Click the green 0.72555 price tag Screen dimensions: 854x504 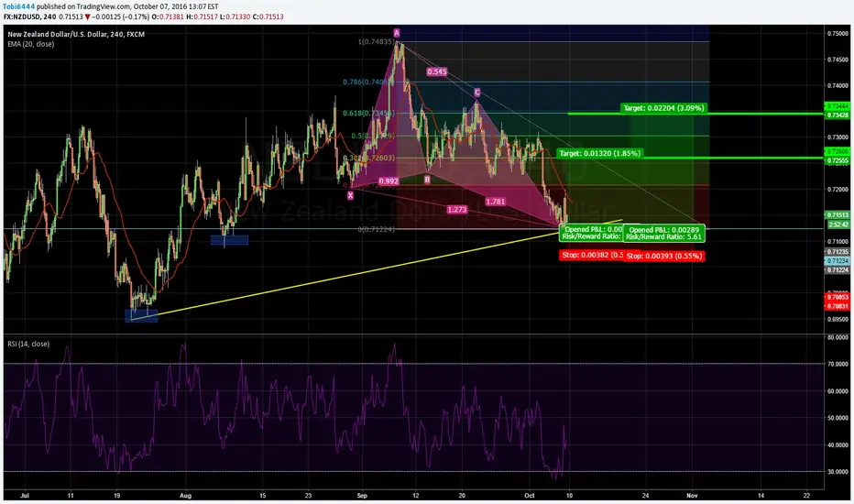coord(838,160)
